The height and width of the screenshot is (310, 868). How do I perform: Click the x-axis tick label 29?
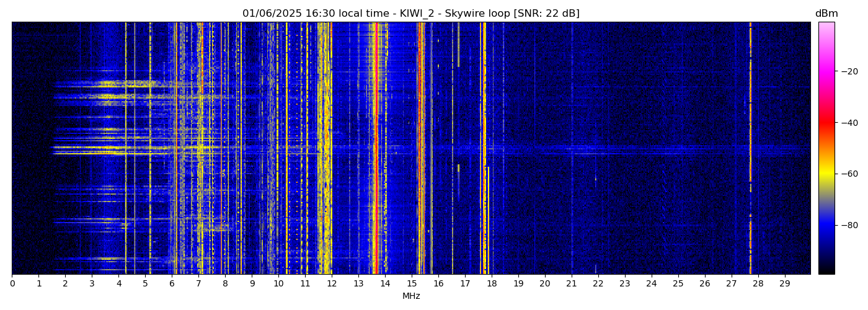pyautogui.click(x=784, y=283)
